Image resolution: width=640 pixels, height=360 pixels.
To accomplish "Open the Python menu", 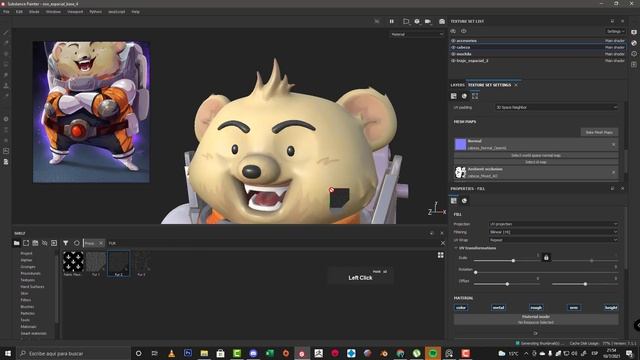I will click(96, 12).
